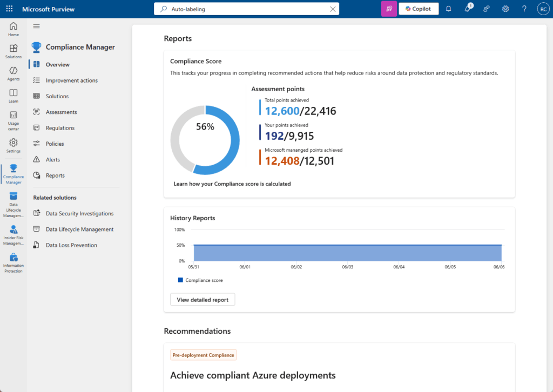Open Home in the left rail
553x392 pixels.
(x=14, y=29)
